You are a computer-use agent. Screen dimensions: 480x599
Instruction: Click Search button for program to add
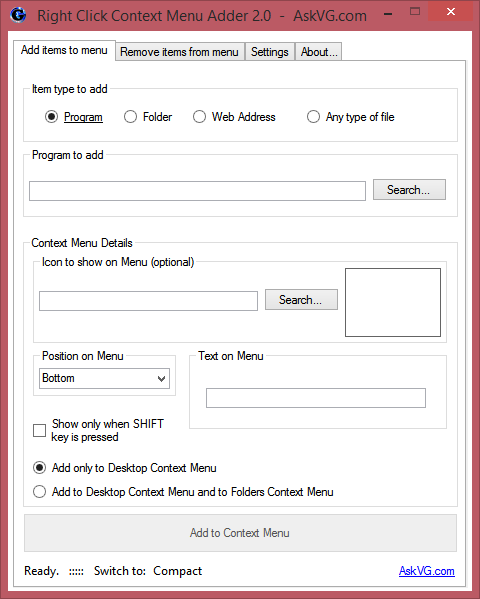click(x=409, y=189)
